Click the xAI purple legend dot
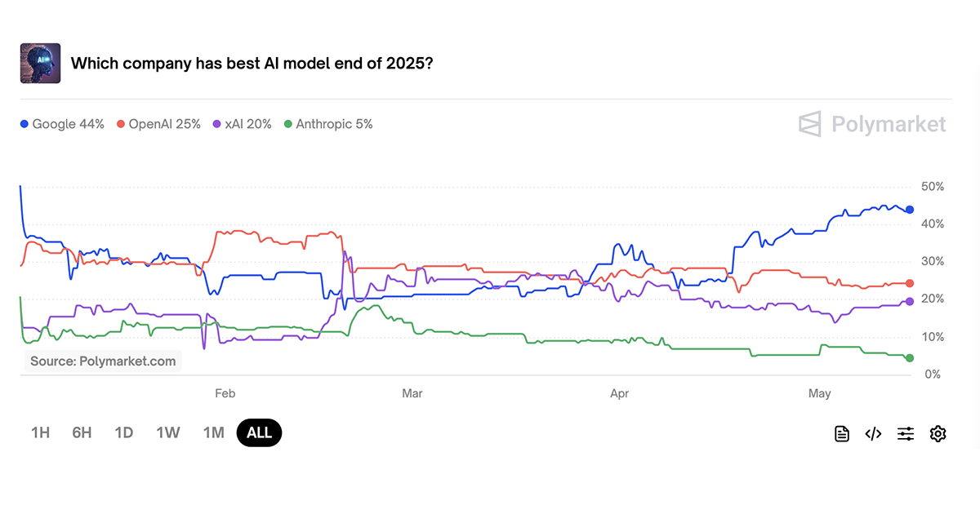980x514 pixels. pyautogui.click(x=216, y=123)
